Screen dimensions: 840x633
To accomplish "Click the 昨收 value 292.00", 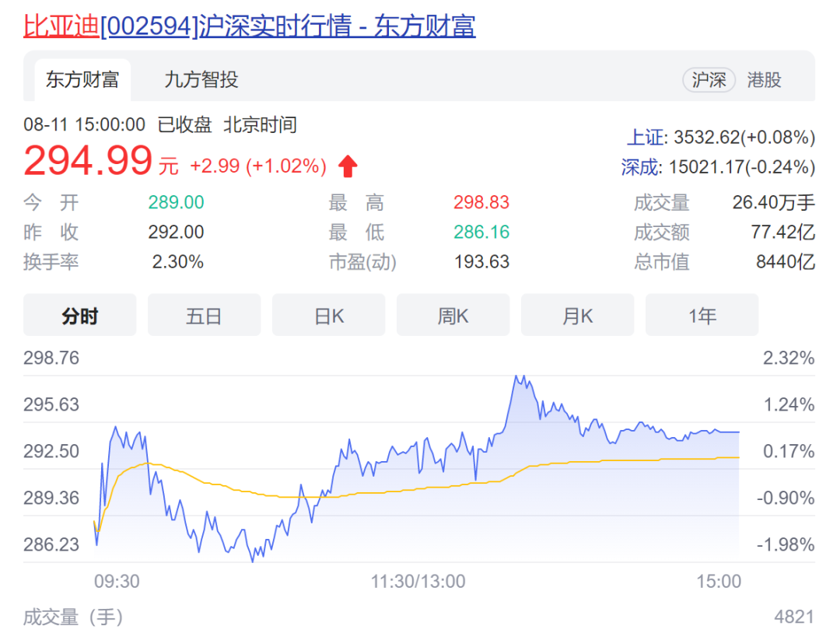I will pos(177,232).
